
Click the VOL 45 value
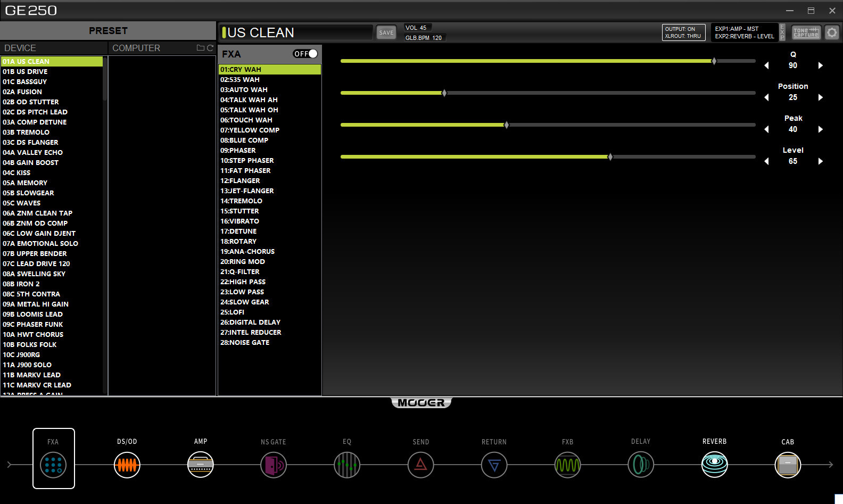pos(416,28)
